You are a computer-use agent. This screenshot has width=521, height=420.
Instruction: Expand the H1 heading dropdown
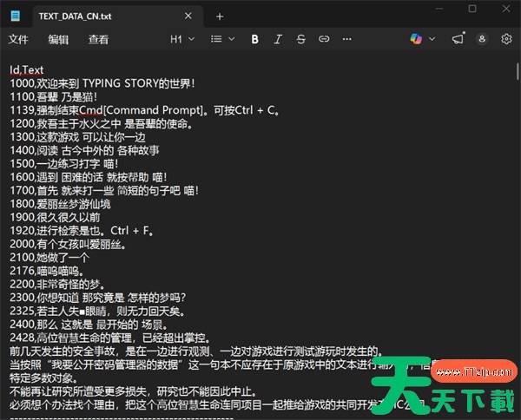tap(181, 39)
